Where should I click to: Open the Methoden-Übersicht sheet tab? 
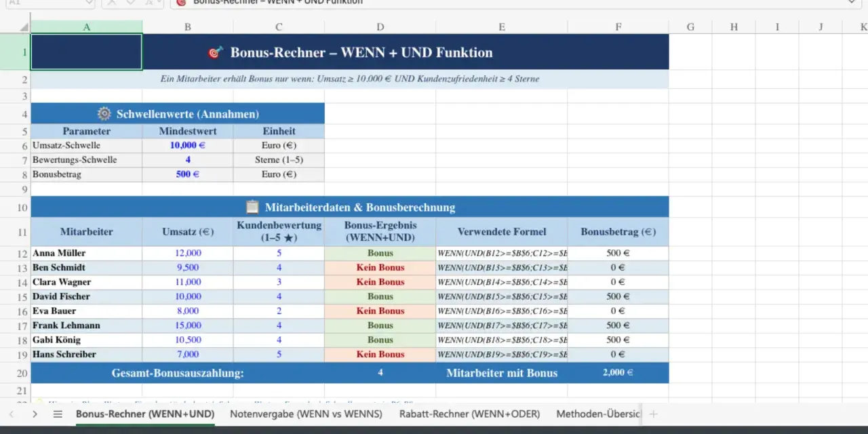point(597,414)
